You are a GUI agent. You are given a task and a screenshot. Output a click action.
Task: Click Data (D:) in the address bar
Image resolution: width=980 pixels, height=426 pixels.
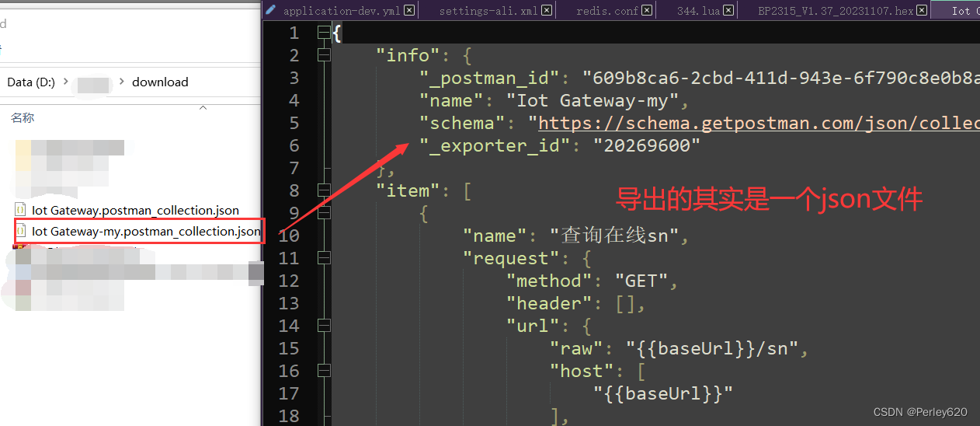(31, 82)
